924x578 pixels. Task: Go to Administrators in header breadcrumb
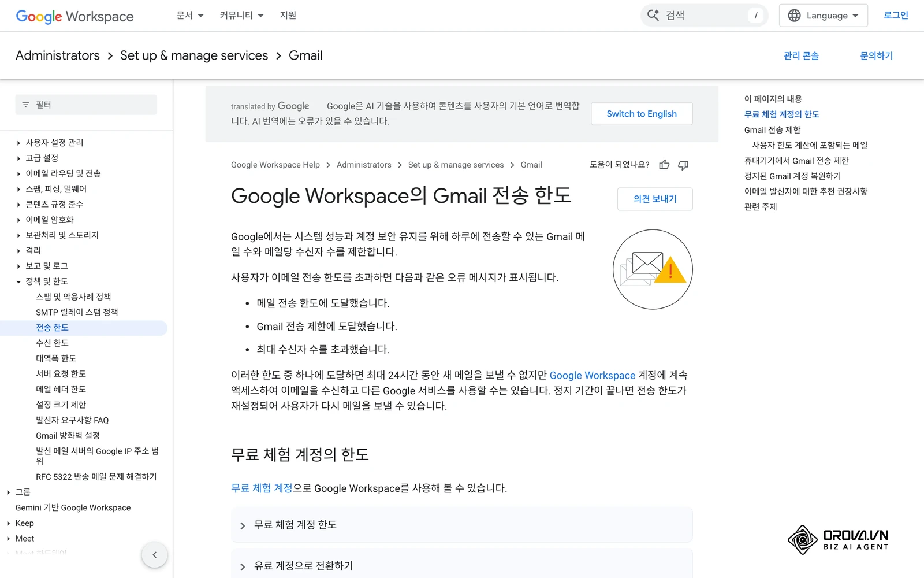[x=58, y=55]
